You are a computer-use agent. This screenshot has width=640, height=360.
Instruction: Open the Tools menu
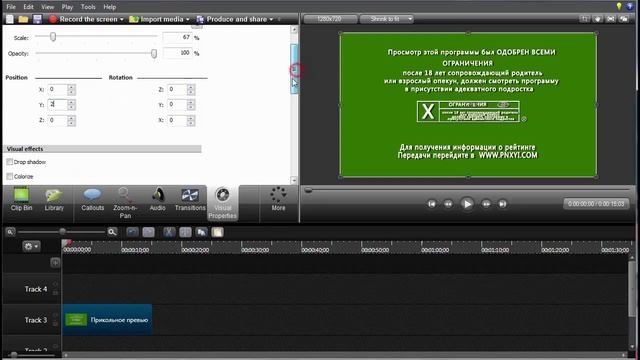pyautogui.click(x=88, y=7)
